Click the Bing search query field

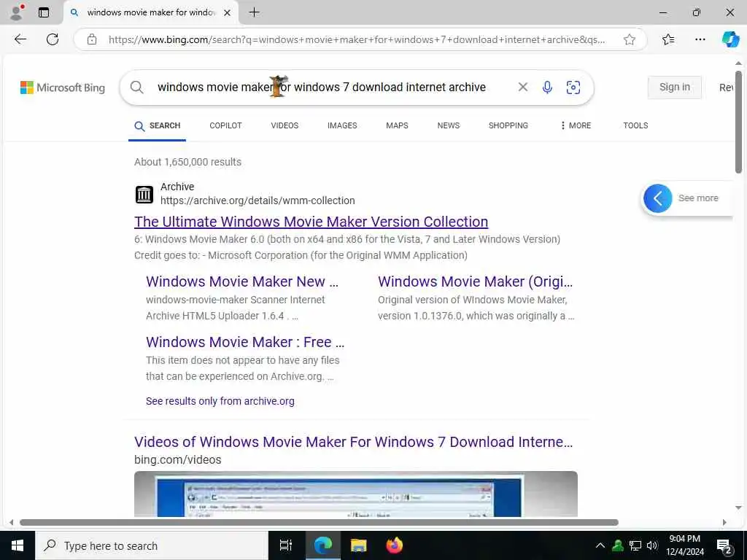(x=322, y=87)
